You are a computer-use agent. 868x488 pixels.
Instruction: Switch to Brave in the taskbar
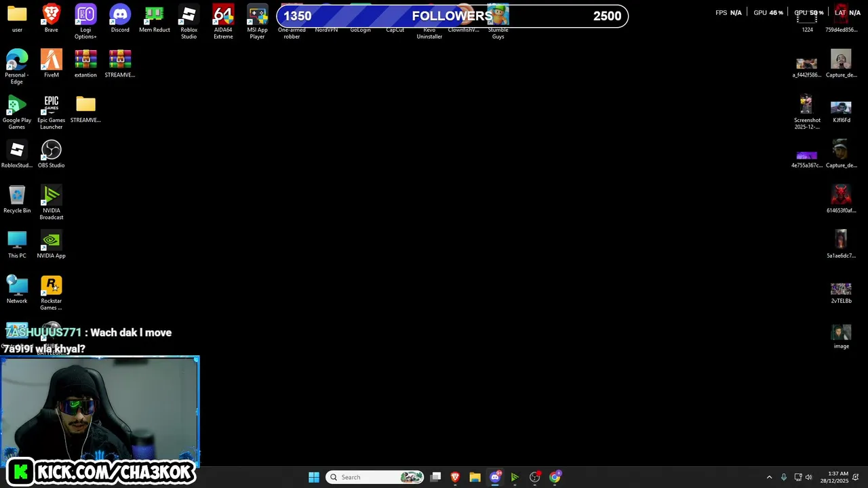tap(455, 477)
